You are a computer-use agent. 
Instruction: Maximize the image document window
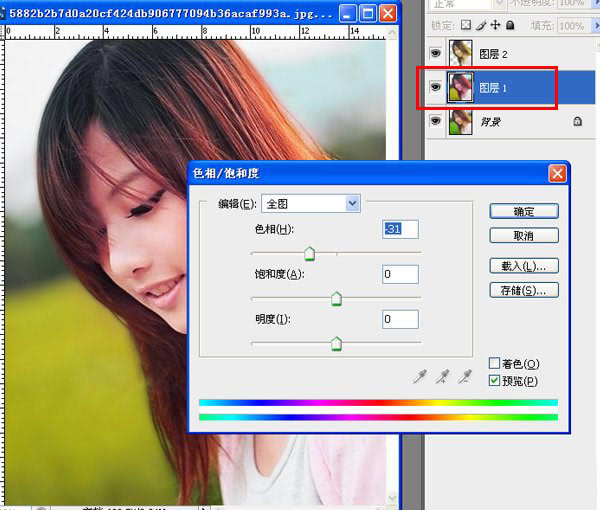(x=368, y=14)
